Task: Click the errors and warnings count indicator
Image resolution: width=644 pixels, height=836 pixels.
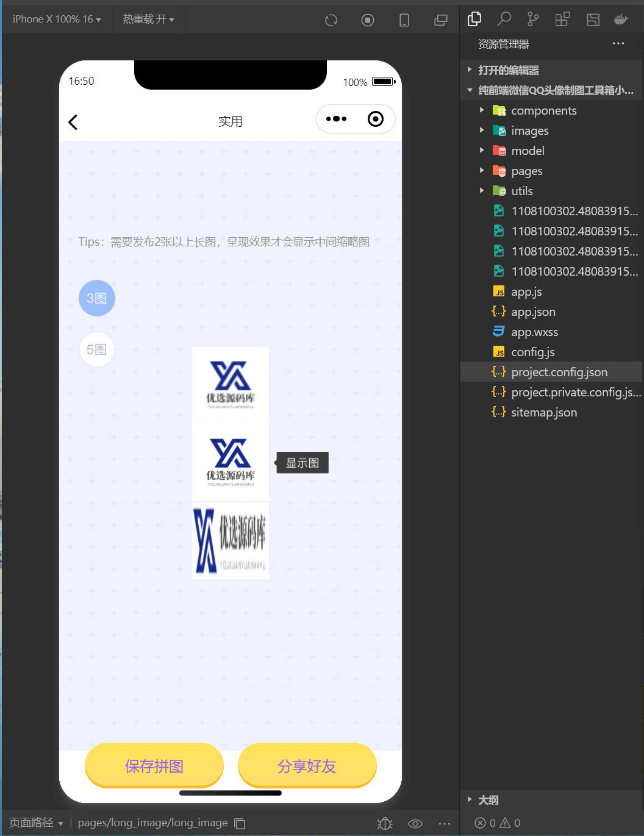Action: [498, 823]
